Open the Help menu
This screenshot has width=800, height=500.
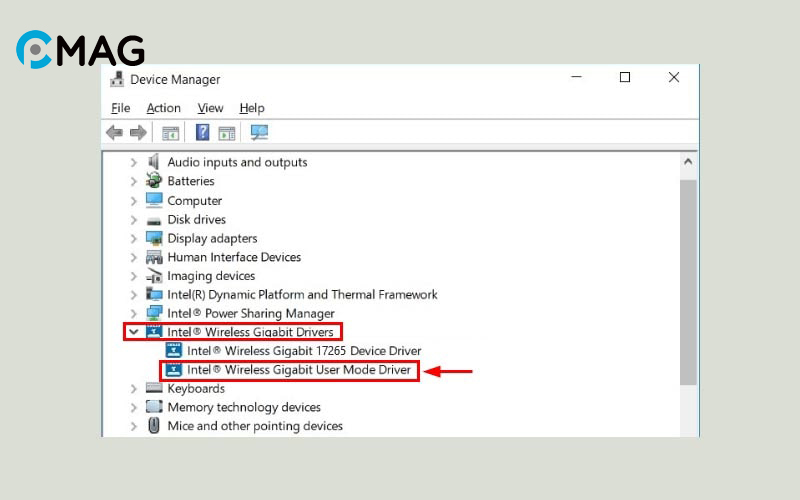pyautogui.click(x=252, y=108)
